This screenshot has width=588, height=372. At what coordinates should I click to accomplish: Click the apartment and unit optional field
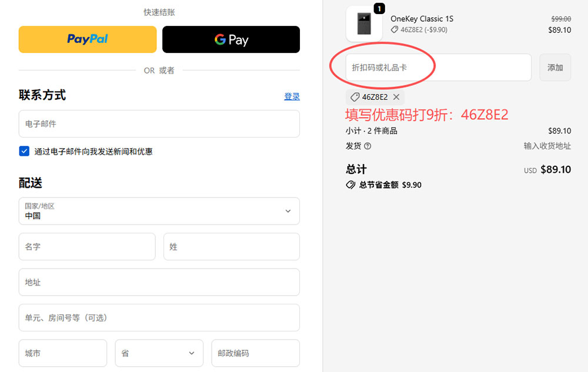click(159, 318)
